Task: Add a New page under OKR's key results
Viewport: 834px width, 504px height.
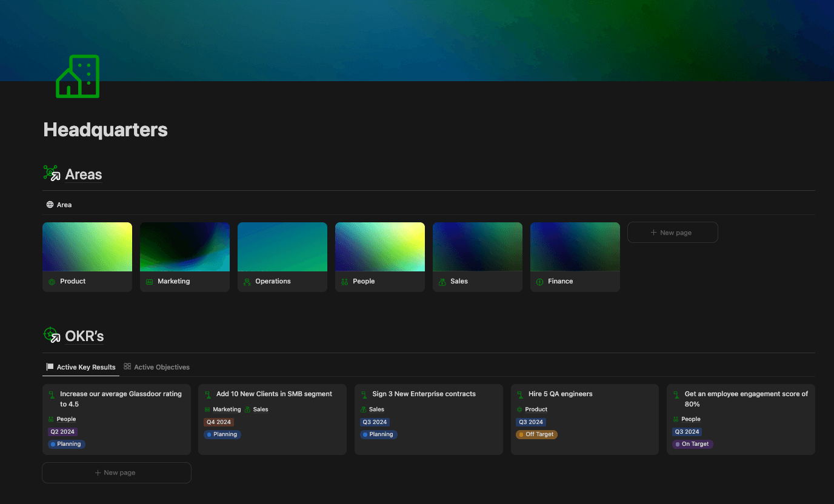Action: (116, 473)
